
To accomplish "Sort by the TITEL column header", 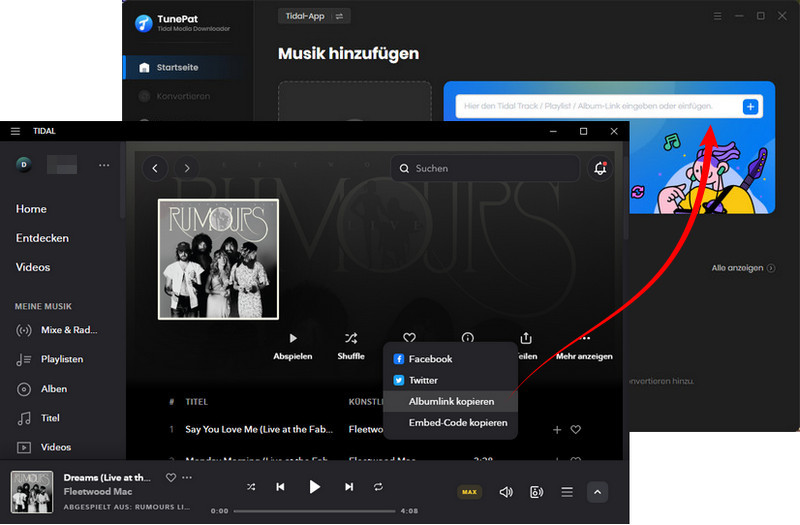I will pyautogui.click(x=196, y=402).
